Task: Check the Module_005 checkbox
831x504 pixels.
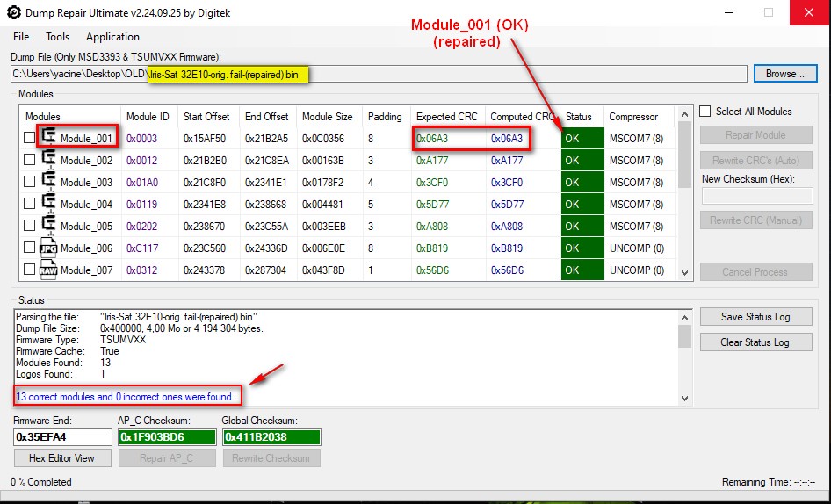Action: coord(30,226)
